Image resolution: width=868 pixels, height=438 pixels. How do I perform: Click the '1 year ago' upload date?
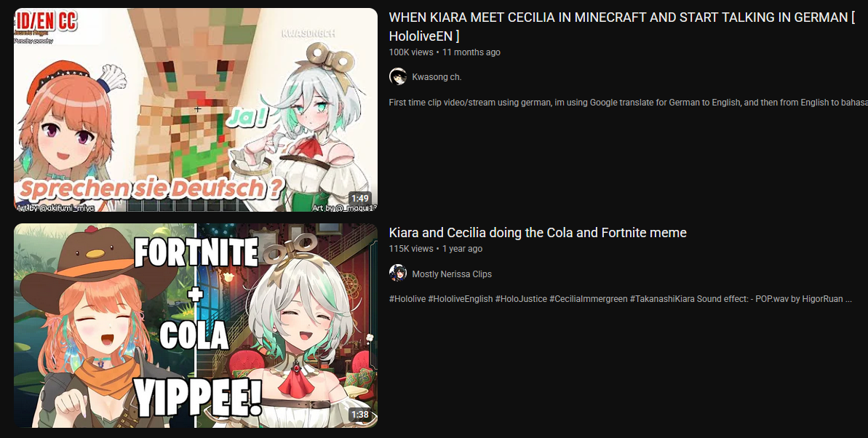click(x=462, y=249)
